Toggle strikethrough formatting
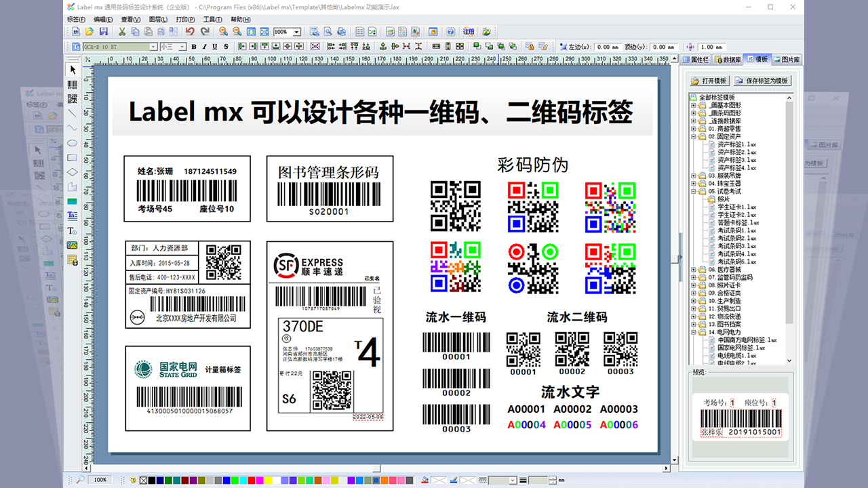The image size is (868, 488). (x=226, y=47)
